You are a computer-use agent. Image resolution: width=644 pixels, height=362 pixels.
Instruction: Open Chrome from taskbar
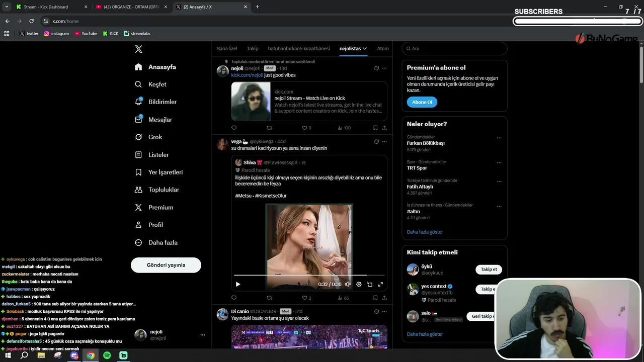coord(91,355)
